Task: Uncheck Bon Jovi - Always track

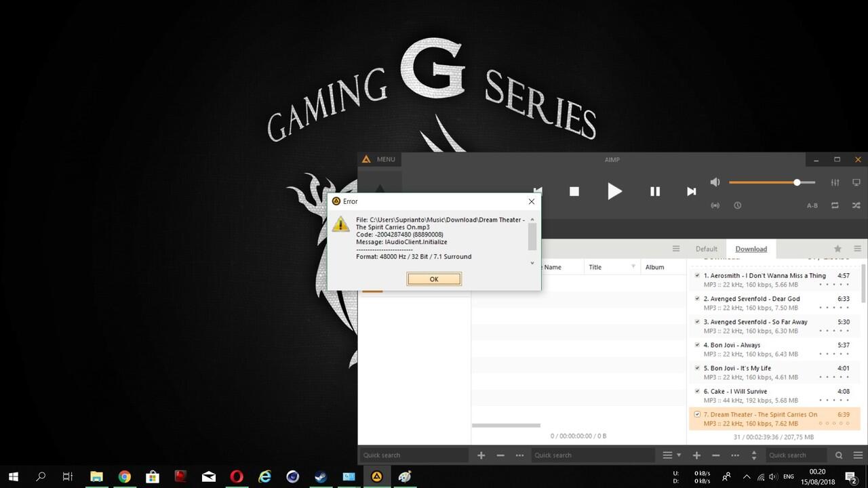Action: coord(697,345)
